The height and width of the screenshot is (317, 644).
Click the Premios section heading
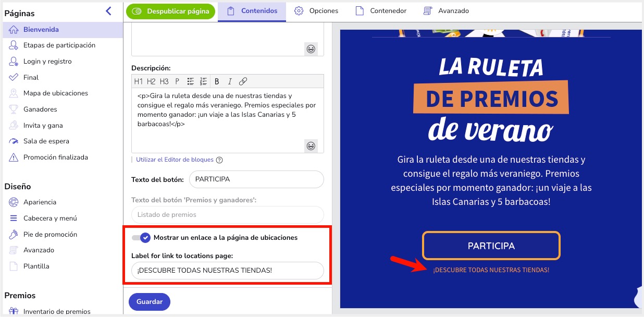pos(20,296)
